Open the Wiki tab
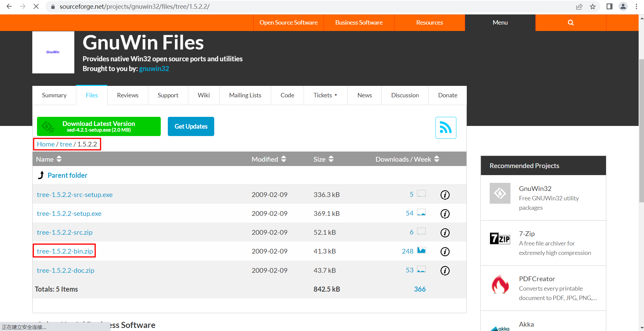Viewport: 644px width, 331px height. 204,95
